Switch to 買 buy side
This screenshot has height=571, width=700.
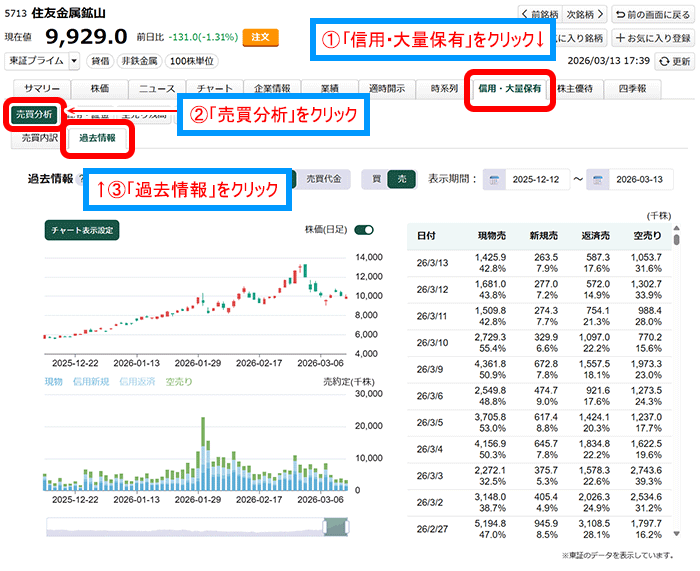coord(376,179)
